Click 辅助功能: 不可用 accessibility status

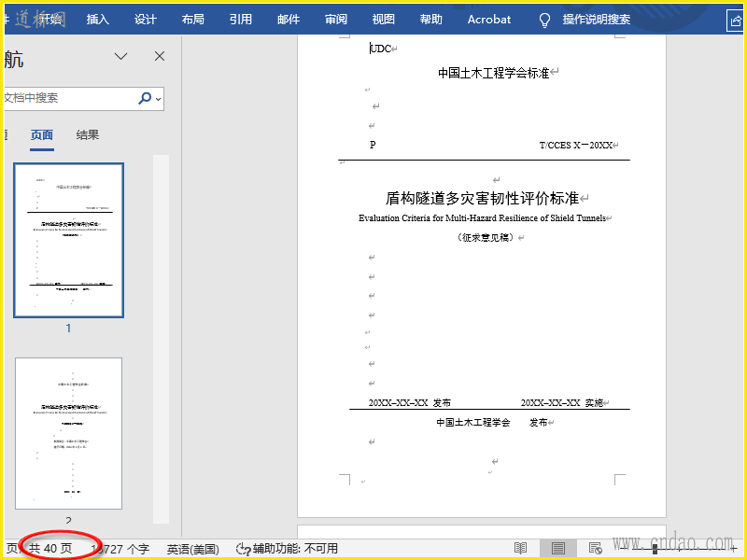tap(288, 549)
